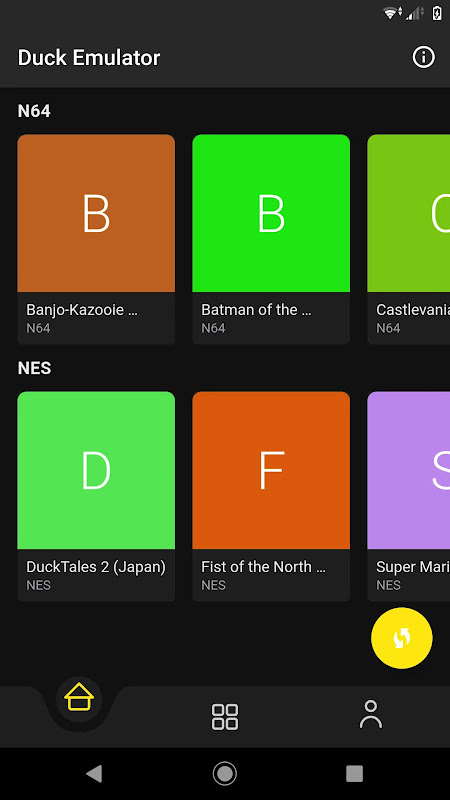
Task: Click the NES section heading
Action: [x=34, y=368]
